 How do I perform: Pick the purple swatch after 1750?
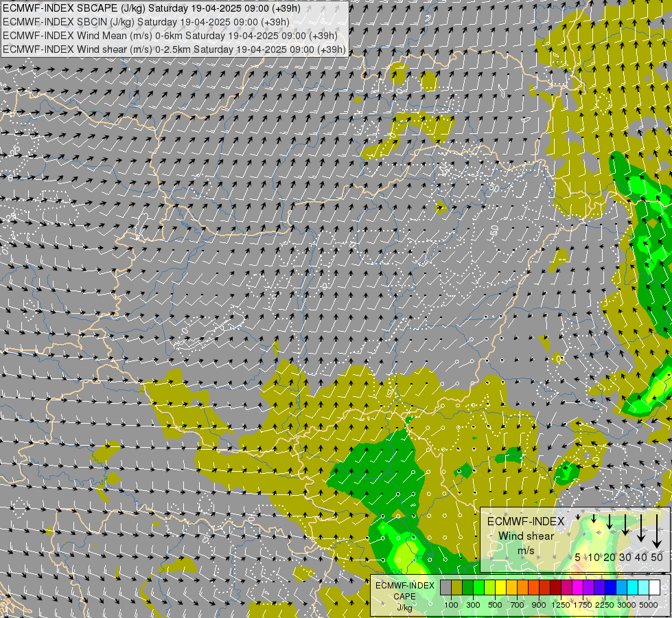(589, 588)
